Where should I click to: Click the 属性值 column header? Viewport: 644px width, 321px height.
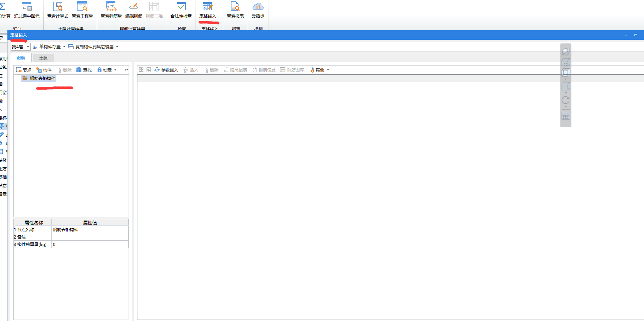[90, 222]
